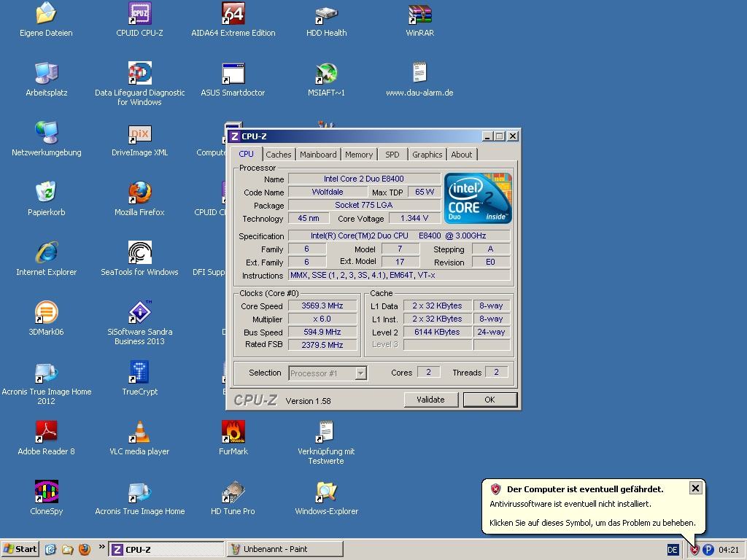Open the Windows Start menu
This screenshot has width=747, height=560.
pyautogui.click(x=20, y=550)
